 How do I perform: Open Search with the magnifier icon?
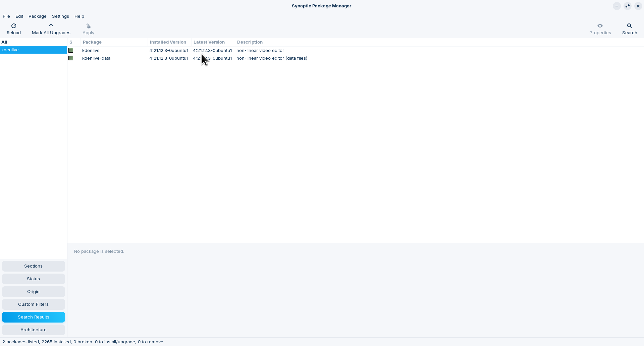[630, 26]
